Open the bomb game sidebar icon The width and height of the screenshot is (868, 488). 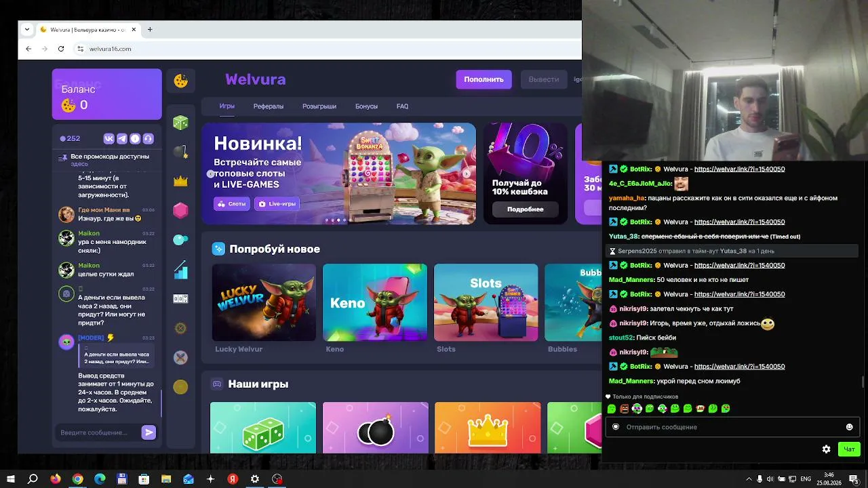pyautogui.click(x=180, y=152)
